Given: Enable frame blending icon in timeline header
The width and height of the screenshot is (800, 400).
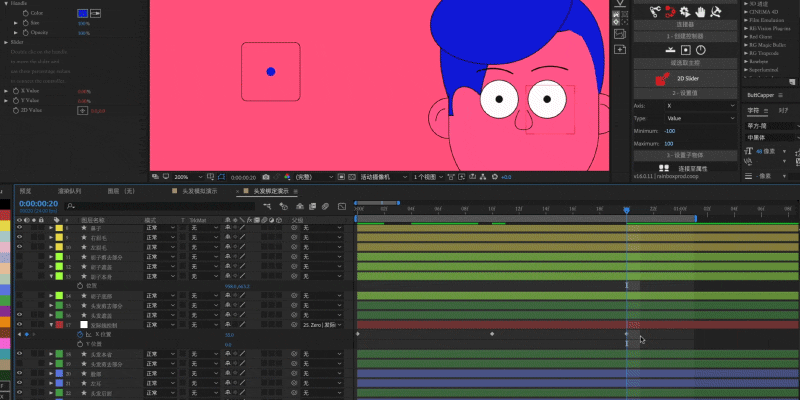Looking at the screenshot, I should pos(312,207).
